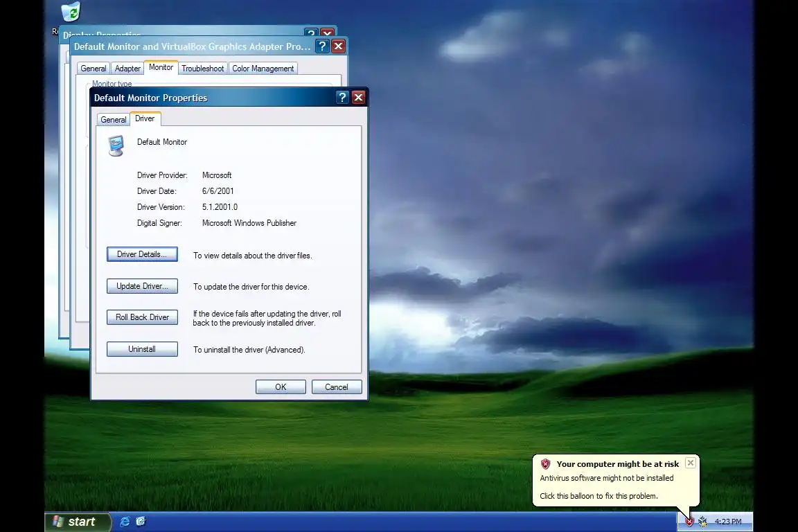Click the Roll Back Driver button
This screenshot has height=532, width=798.
pos(142,317)
